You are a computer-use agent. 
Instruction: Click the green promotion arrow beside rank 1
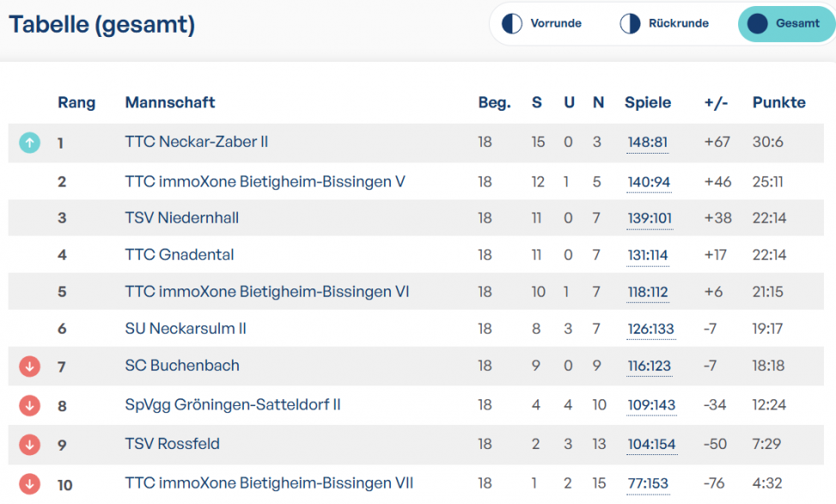[30, 143]
